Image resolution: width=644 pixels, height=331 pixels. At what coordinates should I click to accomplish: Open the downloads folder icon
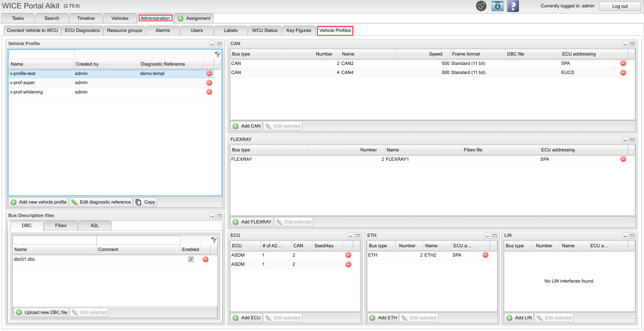click(497, 6)
